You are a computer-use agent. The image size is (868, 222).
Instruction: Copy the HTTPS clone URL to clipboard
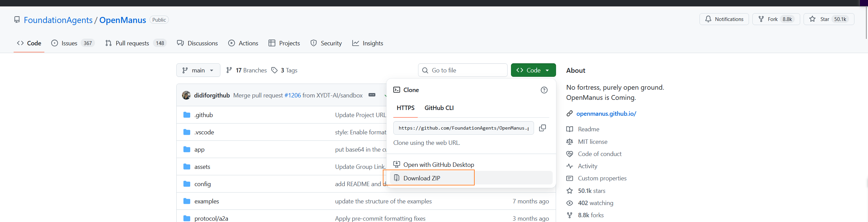click(542, 128)
